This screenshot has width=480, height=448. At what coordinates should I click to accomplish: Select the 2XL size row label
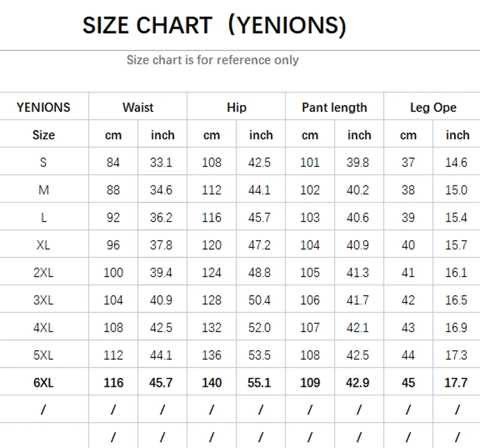(43, 273)
